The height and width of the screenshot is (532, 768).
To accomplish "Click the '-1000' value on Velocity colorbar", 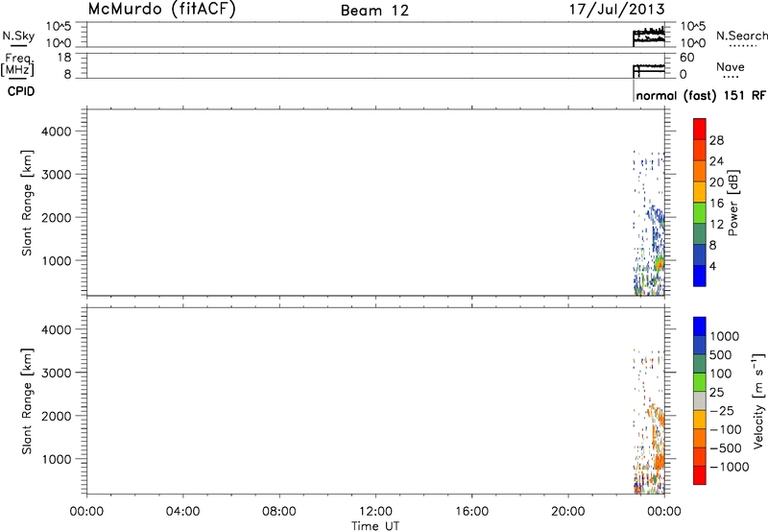I will (730, 467).
